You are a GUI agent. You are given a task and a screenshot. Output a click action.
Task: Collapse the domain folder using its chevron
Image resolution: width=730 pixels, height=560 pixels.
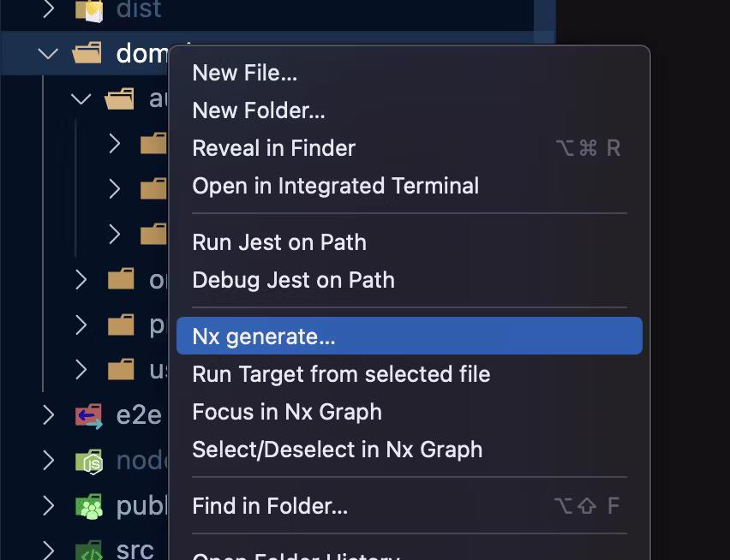pos(48,54)
